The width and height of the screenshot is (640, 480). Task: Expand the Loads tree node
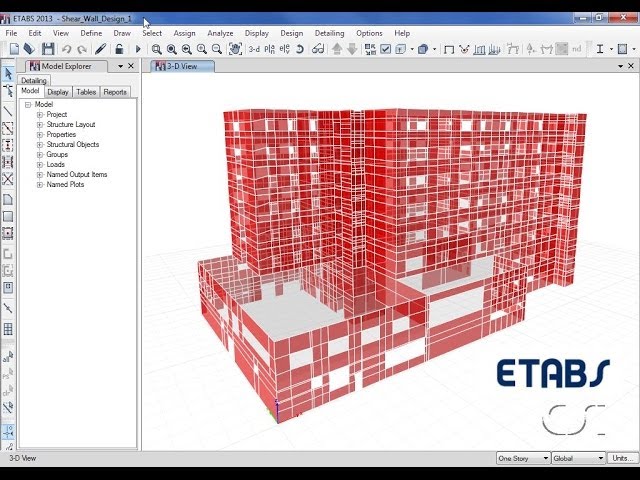[40, 164]
